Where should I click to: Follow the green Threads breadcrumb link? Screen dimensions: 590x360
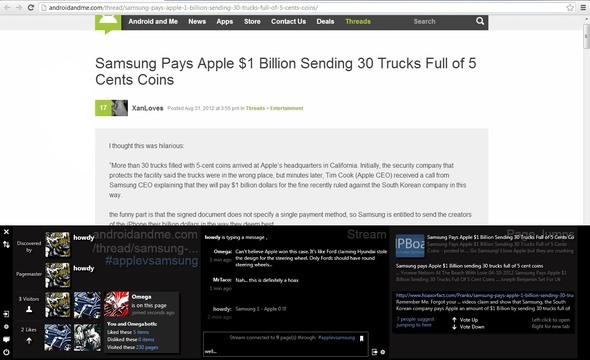(255, 108)
